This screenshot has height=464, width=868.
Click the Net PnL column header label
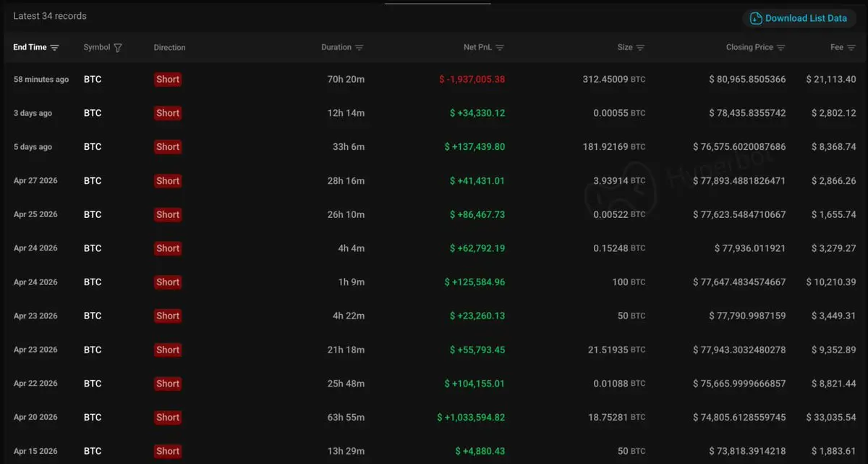(477, 47)
